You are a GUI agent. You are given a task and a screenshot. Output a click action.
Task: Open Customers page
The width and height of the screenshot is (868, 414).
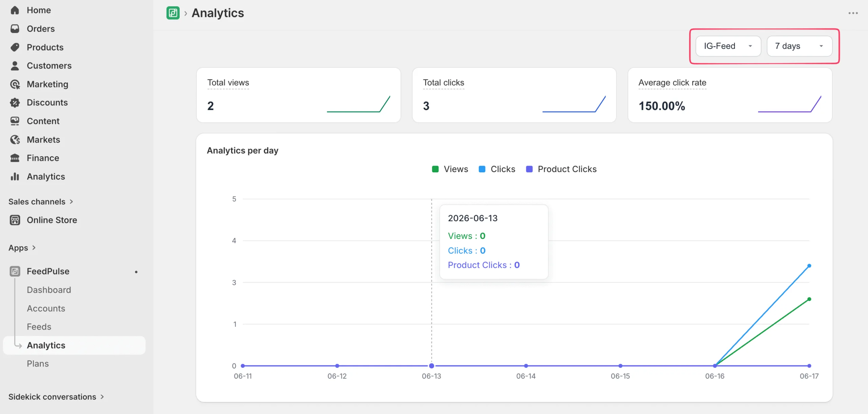tap(49, 65)
